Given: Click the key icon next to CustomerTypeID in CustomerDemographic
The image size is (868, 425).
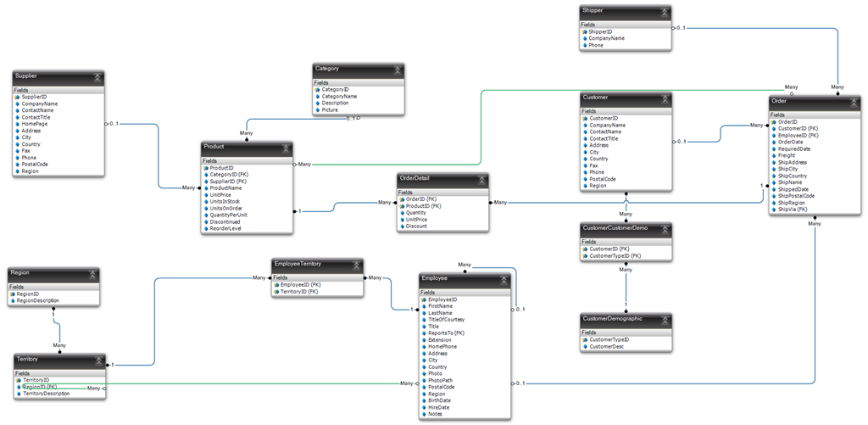Looking at the screenshot, I should point(586,339).
